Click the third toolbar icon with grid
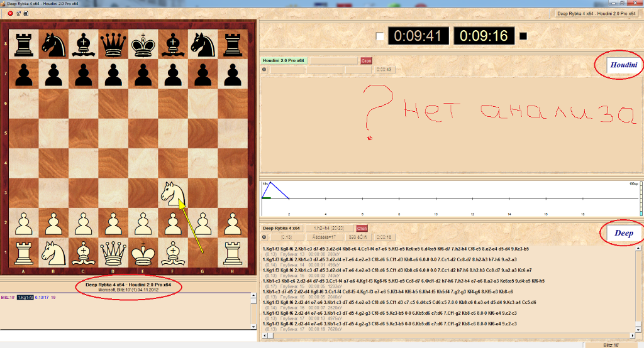Image resolution: width=644 pixels, height=348 pixels. [x=25, y=13]
